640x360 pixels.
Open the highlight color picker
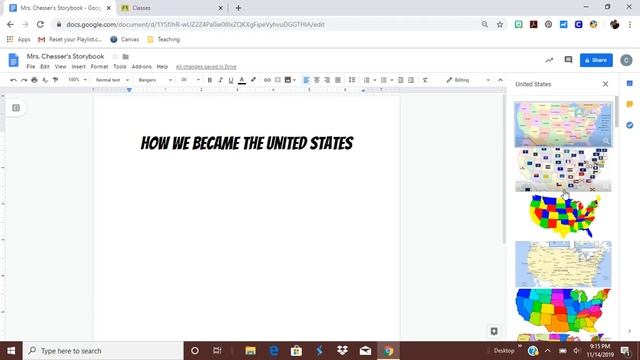click(253, 80)
